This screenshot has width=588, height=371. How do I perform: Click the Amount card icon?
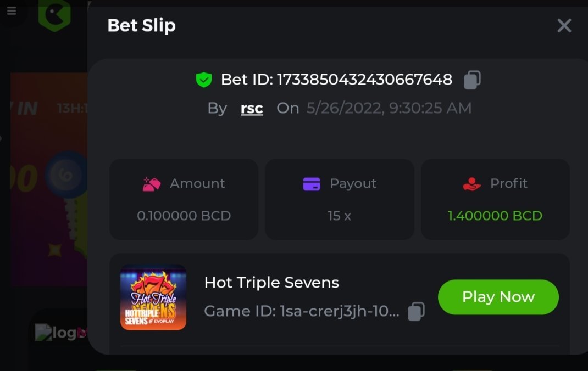(152, 184)
